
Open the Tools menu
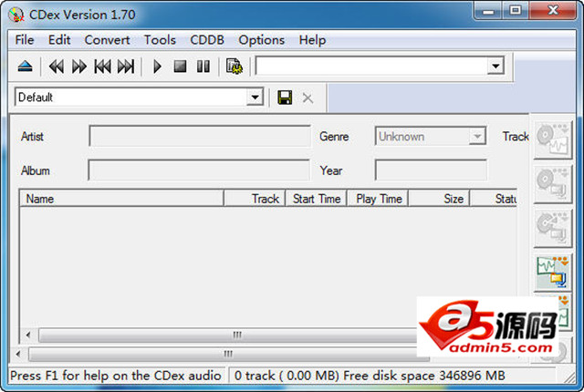coord(160,40)
